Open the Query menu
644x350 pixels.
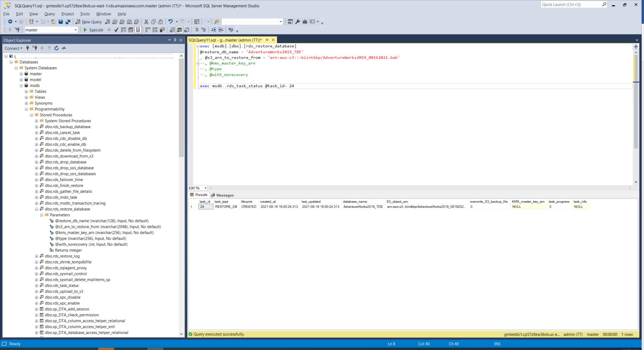(x=49, y=14)
